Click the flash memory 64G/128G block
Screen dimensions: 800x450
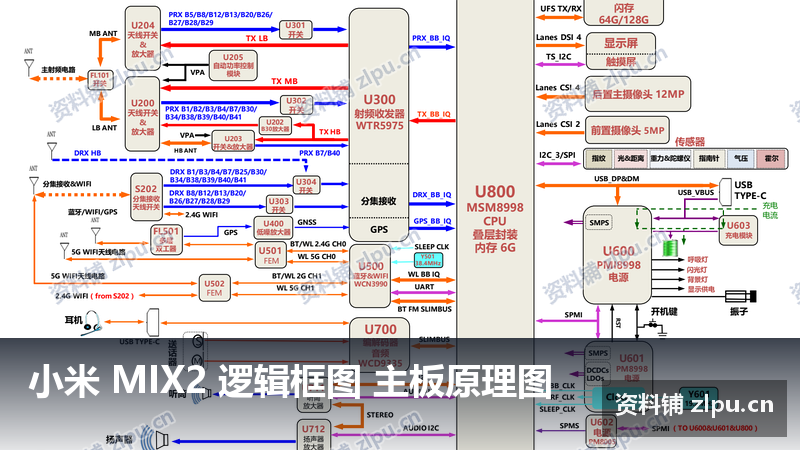(623, 13)
